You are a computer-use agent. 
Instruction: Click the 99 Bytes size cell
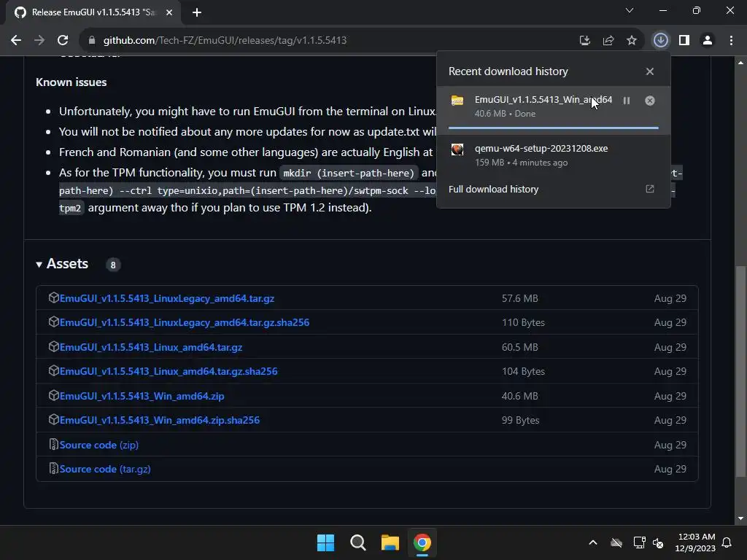click(x=520, y=421)
